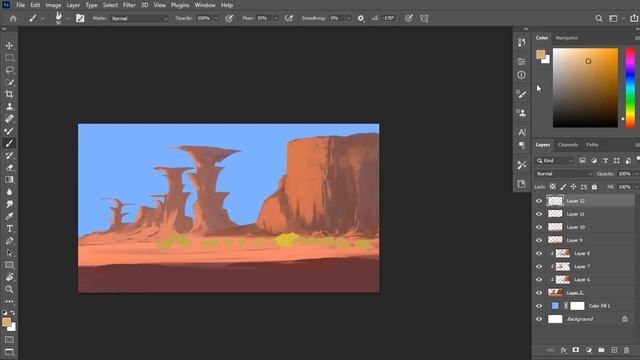Image resolution: width=640 pixels, height=360 pixels.
Task: Delete layer with trash icon
Action: [x=627, y=350]
